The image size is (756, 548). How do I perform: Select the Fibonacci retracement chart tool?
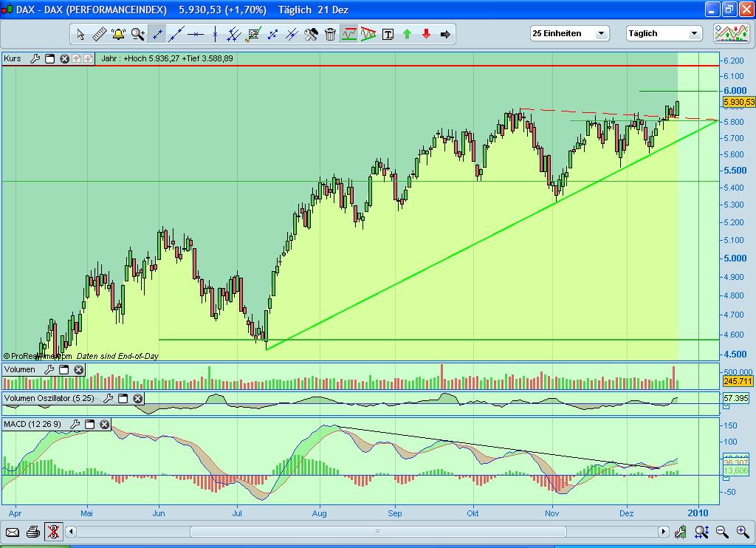click(253, 34)
